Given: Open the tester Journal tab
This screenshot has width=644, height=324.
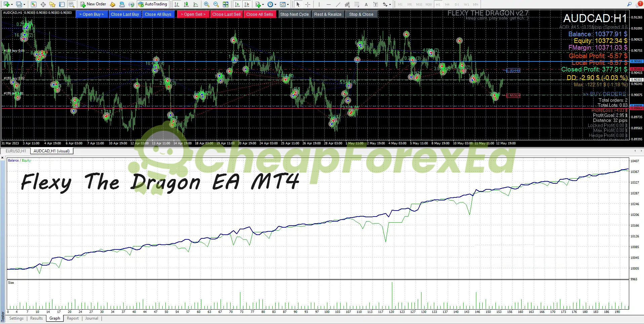Looking at the screenshot, I should click(x=91, y=318).
